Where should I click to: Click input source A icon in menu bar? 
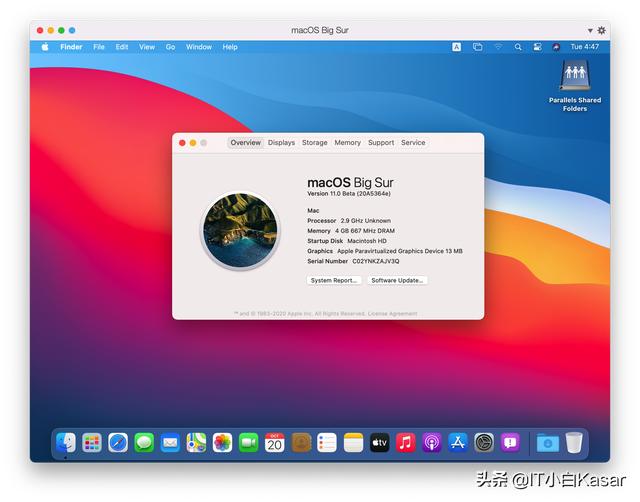[x=456, y=47]
